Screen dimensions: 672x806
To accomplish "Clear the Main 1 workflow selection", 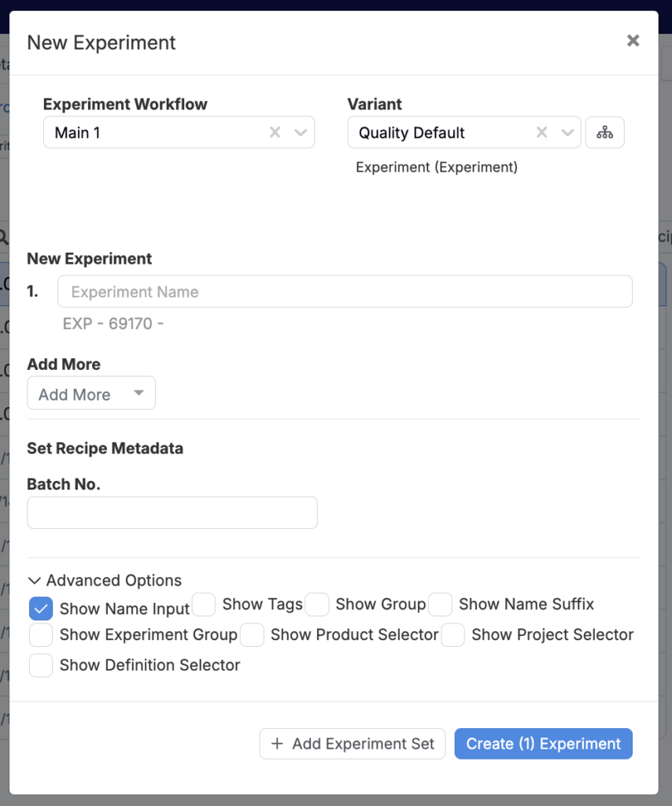I will (275, 132).
